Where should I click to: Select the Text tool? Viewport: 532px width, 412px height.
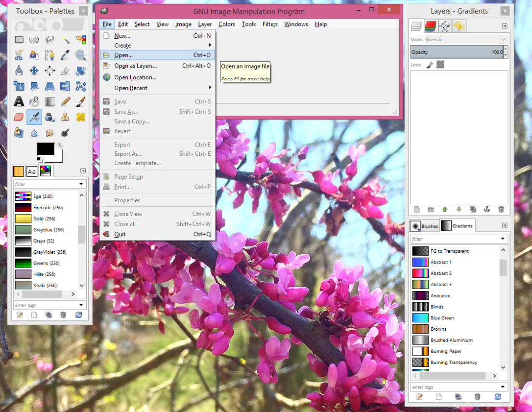click(x=19, y=101)
